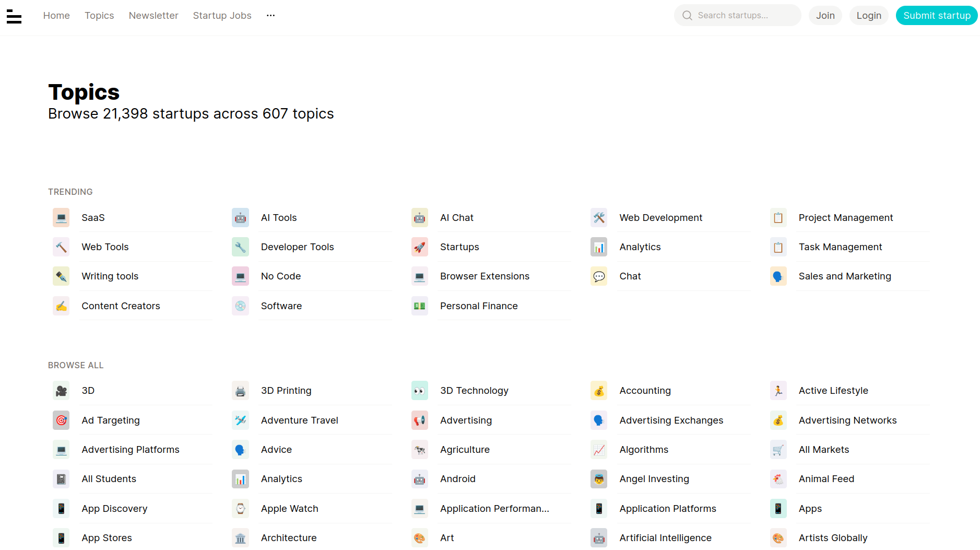Click the search startups field
Screen dimensions: 980x550
click(x=737, y=15)
